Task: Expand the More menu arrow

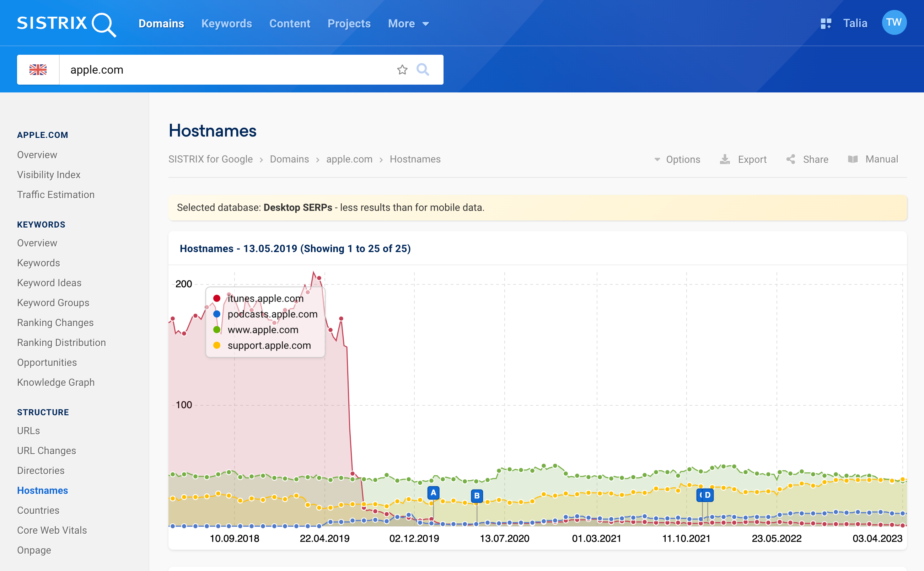Action: (x=425, y=24)
